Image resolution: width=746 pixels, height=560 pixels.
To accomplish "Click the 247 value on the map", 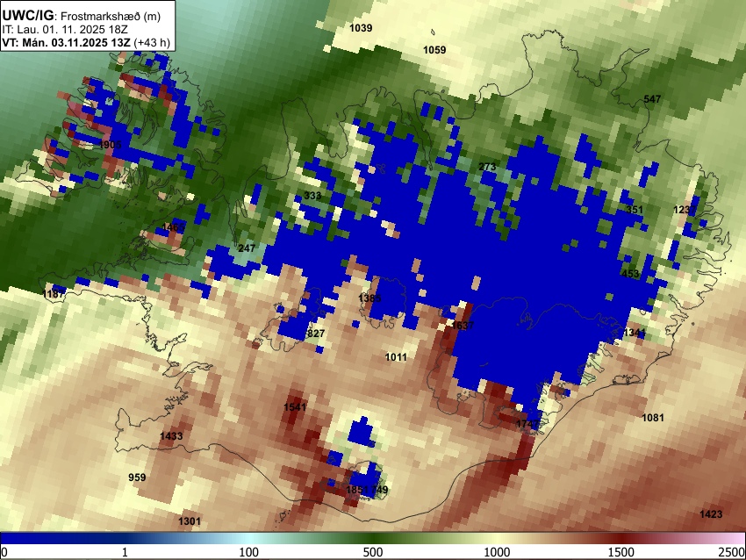I will tap(247, 248).
